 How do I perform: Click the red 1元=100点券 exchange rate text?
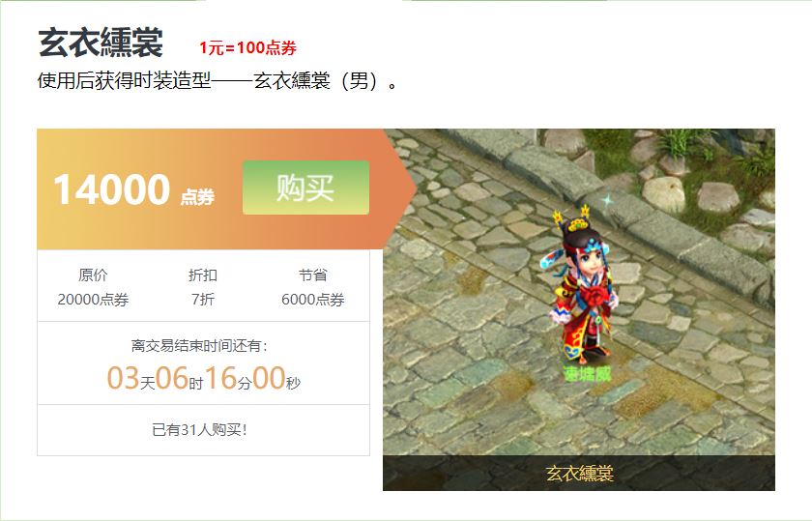point(248,47)
